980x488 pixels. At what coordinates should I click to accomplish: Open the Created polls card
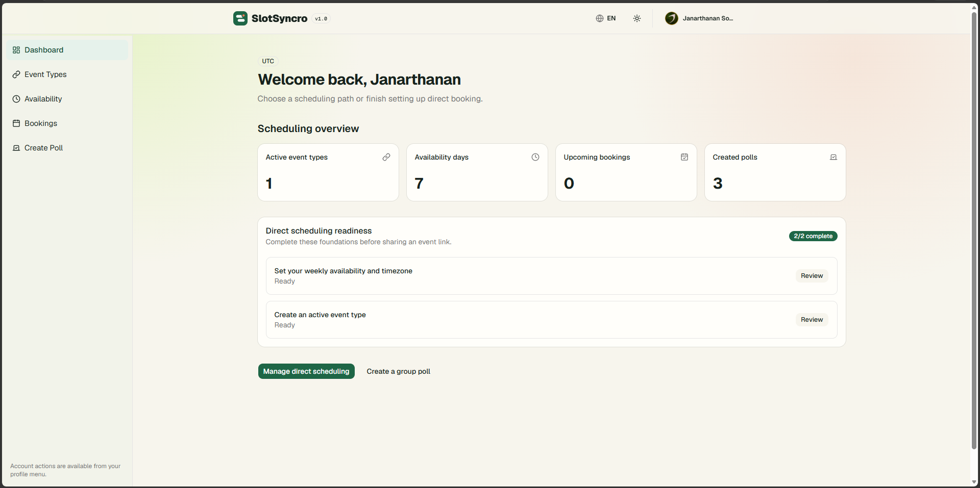point(775,172)
